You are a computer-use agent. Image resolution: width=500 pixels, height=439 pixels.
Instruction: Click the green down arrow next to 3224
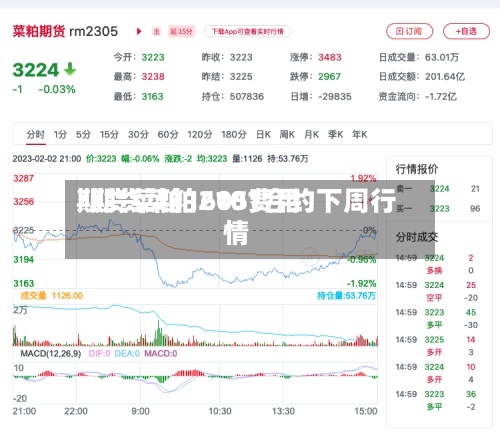(x=70, y=69)
